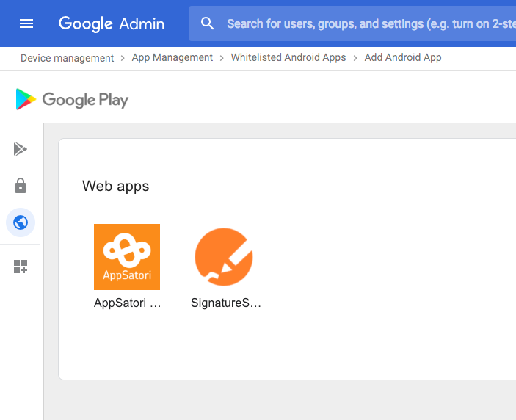Navigate to App Management breadcrumb
The image size is (516, 420).
172,57
